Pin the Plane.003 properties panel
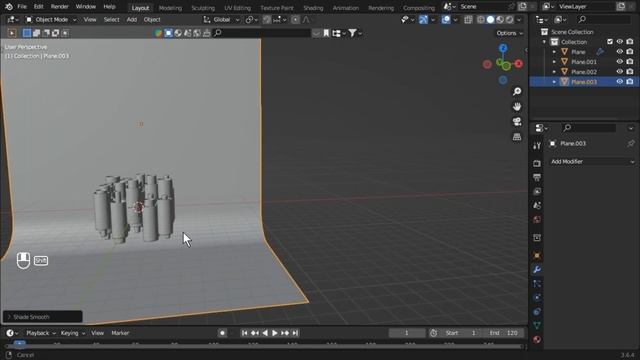The width and height of the screenshot is (640, 360). pos(631,143)
